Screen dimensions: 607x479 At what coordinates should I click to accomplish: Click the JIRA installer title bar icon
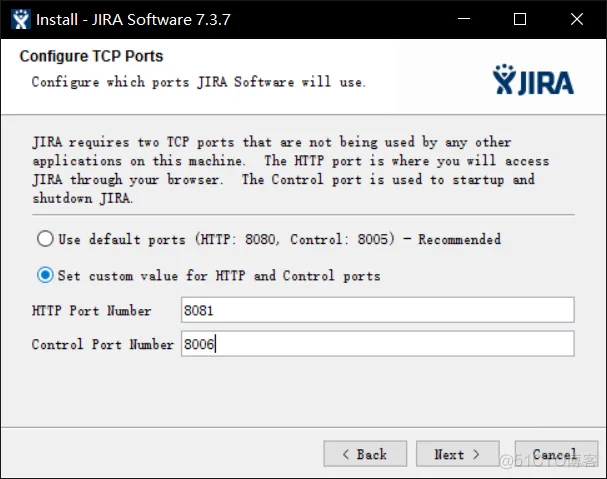[x=21, y=19]
